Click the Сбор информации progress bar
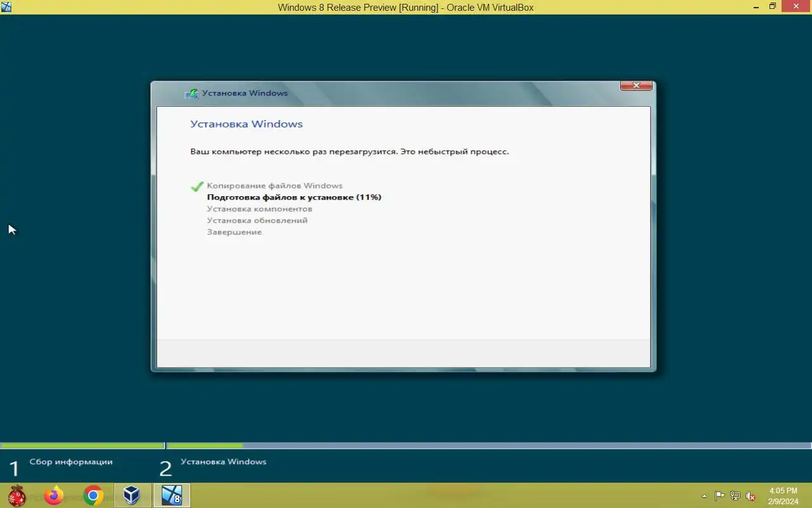 click(x=82, y=446)
